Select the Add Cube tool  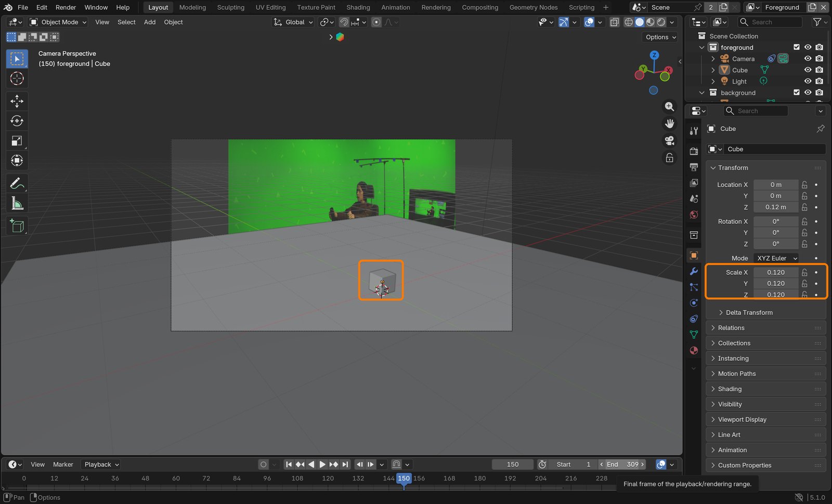pos(17,226)
